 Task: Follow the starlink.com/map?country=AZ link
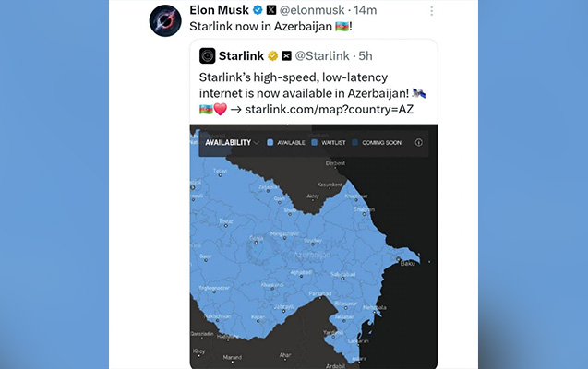(330, 110)
